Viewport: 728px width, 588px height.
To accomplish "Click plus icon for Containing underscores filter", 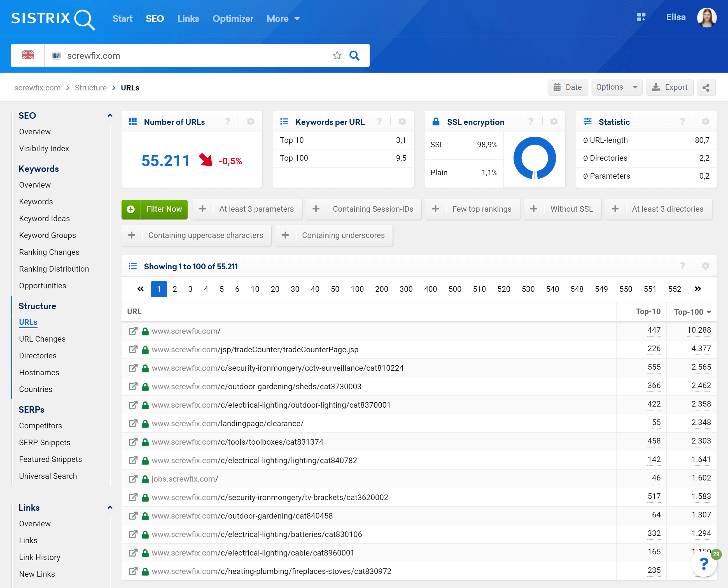I will coord(285,235).
